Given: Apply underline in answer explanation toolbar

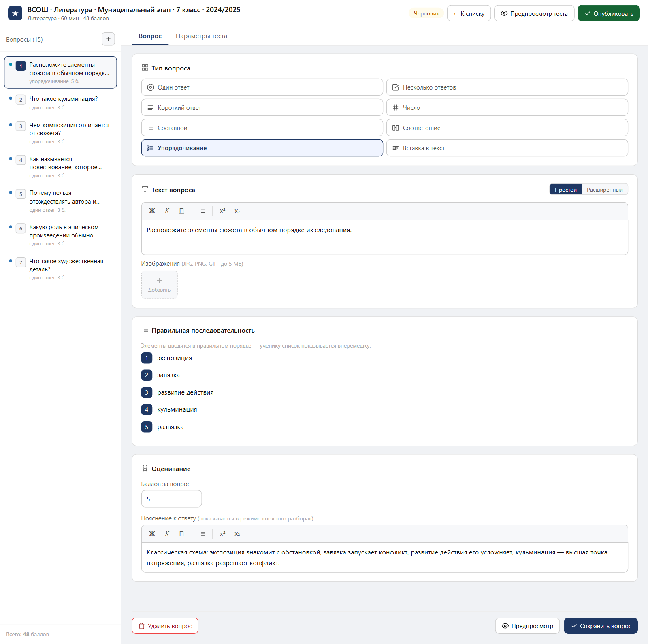Looking at the screenshot, I should (x=181, y=534).
